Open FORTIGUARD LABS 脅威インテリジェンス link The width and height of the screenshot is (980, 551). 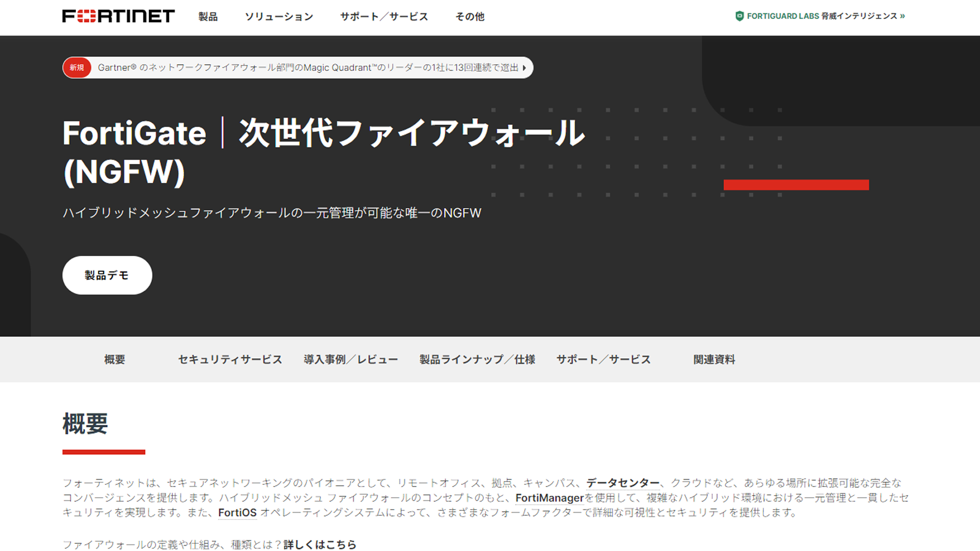click(820, 16)
